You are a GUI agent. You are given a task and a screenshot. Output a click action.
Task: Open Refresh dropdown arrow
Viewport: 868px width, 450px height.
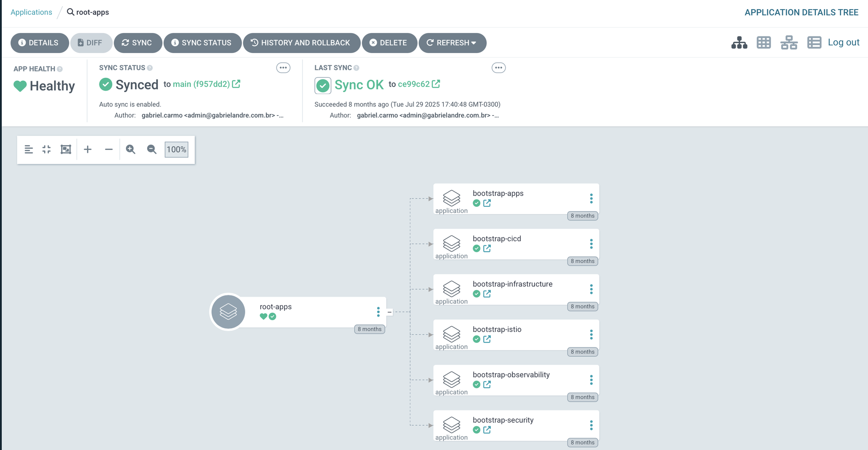point(474,43)
